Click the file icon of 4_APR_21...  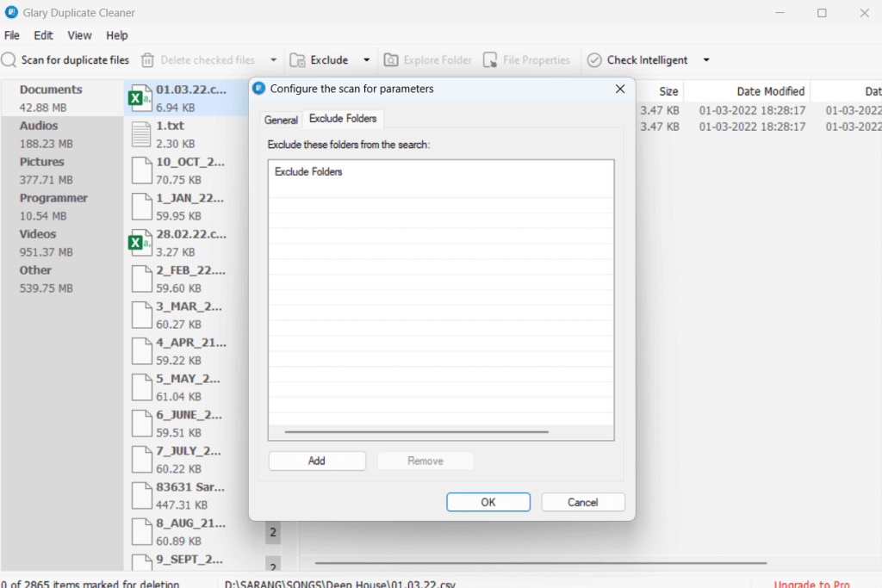[x=141, y=350]
